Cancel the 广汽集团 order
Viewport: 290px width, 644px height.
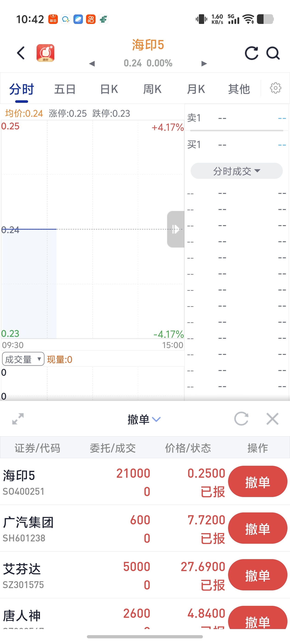[258, 528]
